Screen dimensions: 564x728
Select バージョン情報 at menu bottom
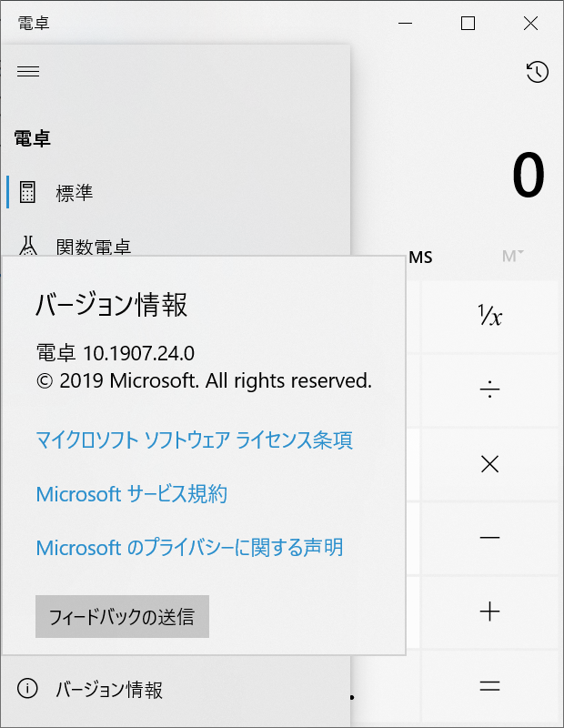coord(176,689)
